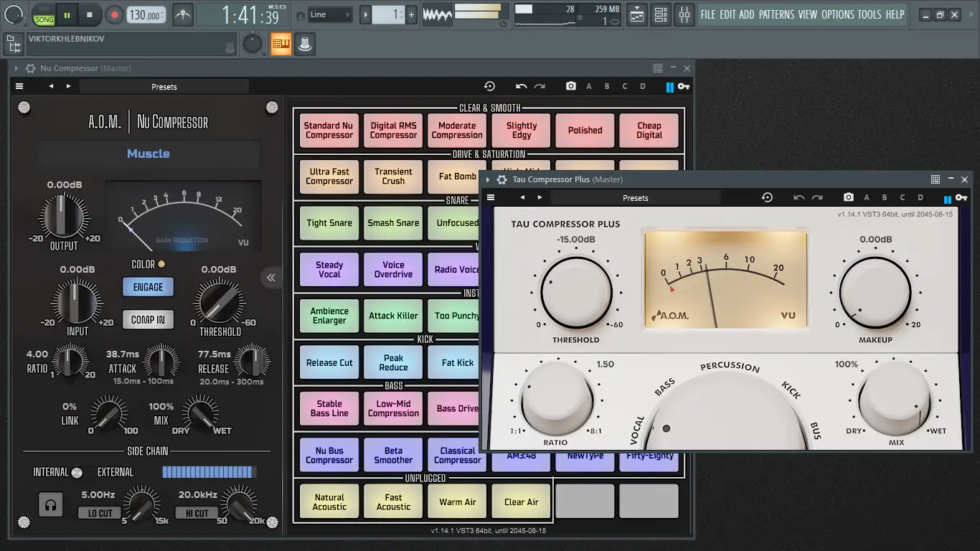Select next preset arrow in Tau Compressor Plus
The height and width of the screenshot is (551, 980).
540,197
